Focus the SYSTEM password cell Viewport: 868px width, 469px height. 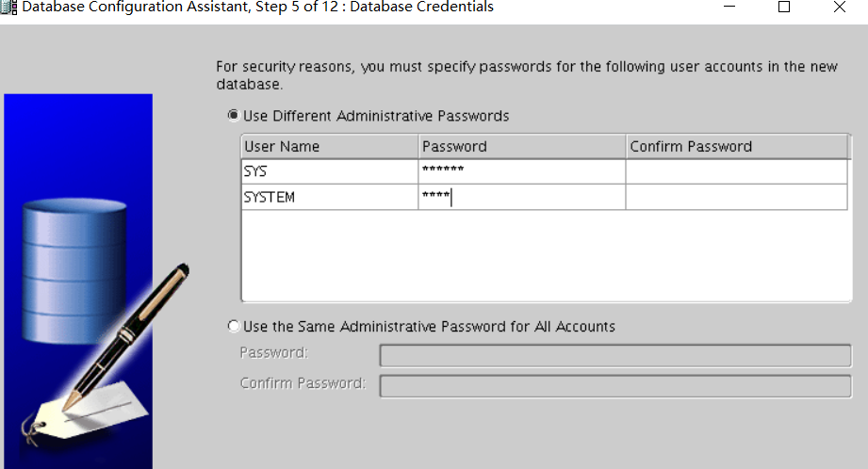coord(522,197)
